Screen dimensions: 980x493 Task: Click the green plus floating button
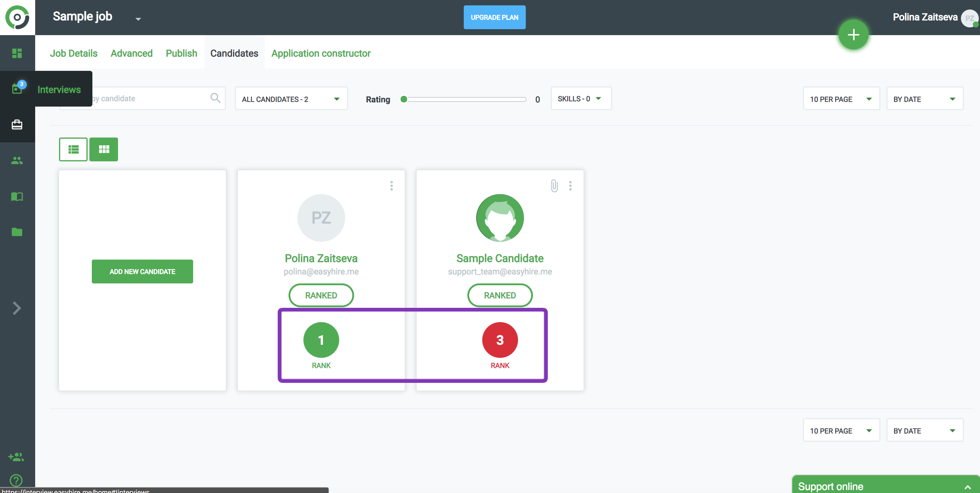tap(853, 35)
